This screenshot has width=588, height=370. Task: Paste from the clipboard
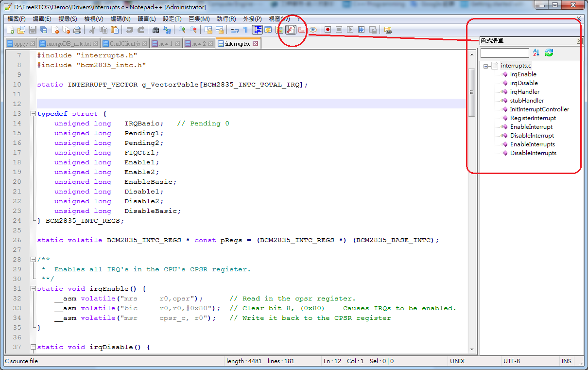pyautogui.click(x=115, y=30)
